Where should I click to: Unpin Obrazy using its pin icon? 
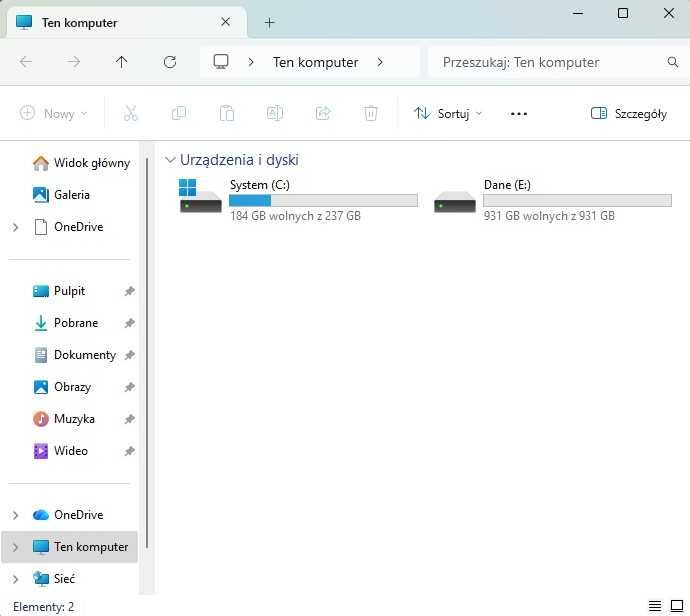pos(129,387)
